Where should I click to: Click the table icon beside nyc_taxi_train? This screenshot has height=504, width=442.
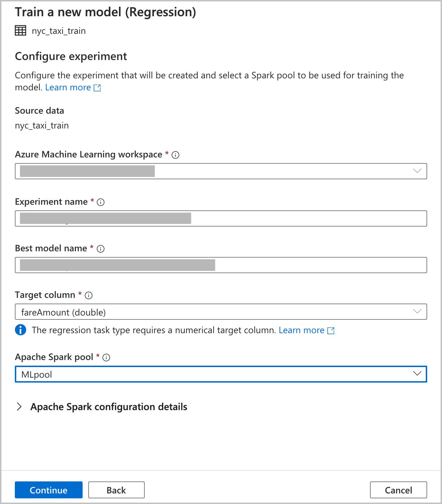(20, 30)
